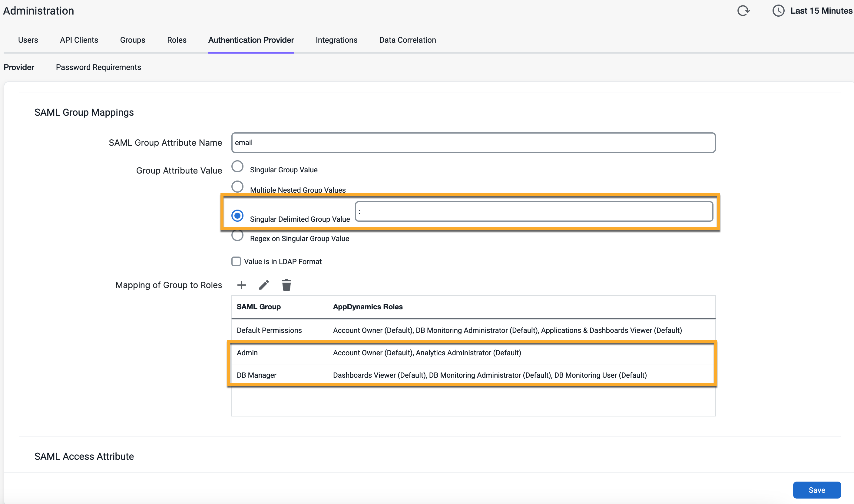The width and height of the screenshot is (854, 504).
Task: Select Multiple Nested Group Values option
Action: (x=237, y=187)
